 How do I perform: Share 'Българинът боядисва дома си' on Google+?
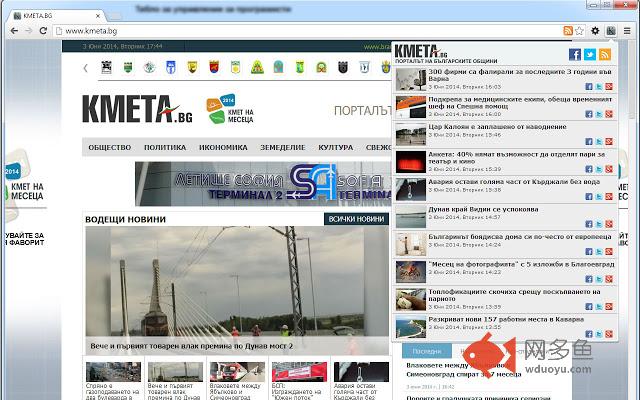[609, 252]
